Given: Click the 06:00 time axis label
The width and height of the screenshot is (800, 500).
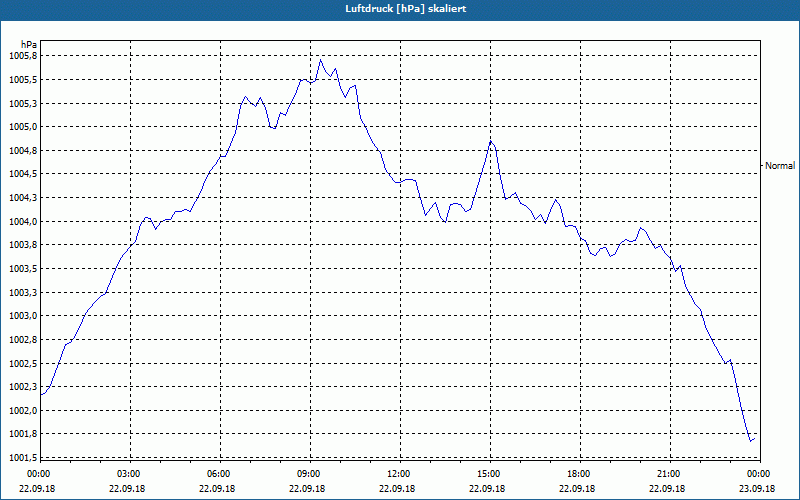Looking at the screenshot, I should coord(218,474).
